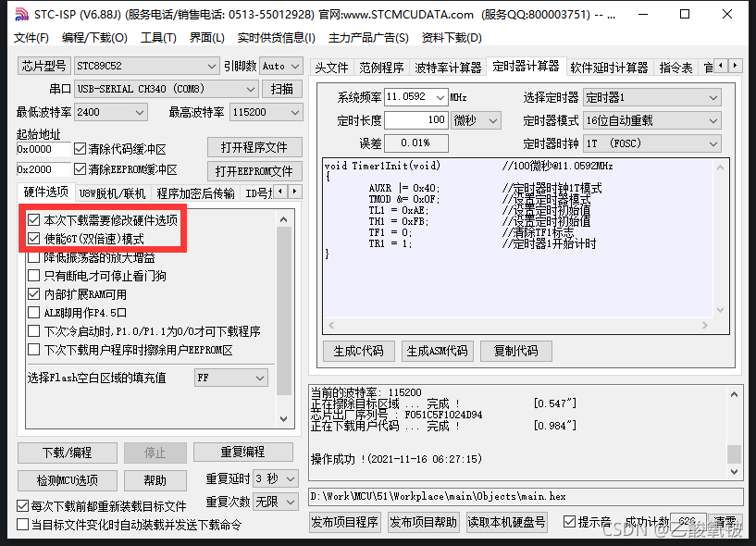Click left arrow of code horizontal scrollbar
This screenshot has width=756, height=546.
[331, 325]
